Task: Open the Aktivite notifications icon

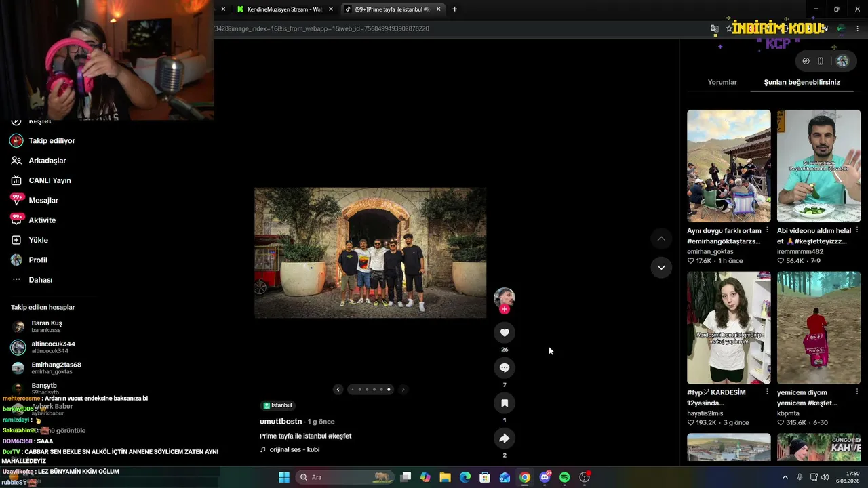Action: point(16,220)
